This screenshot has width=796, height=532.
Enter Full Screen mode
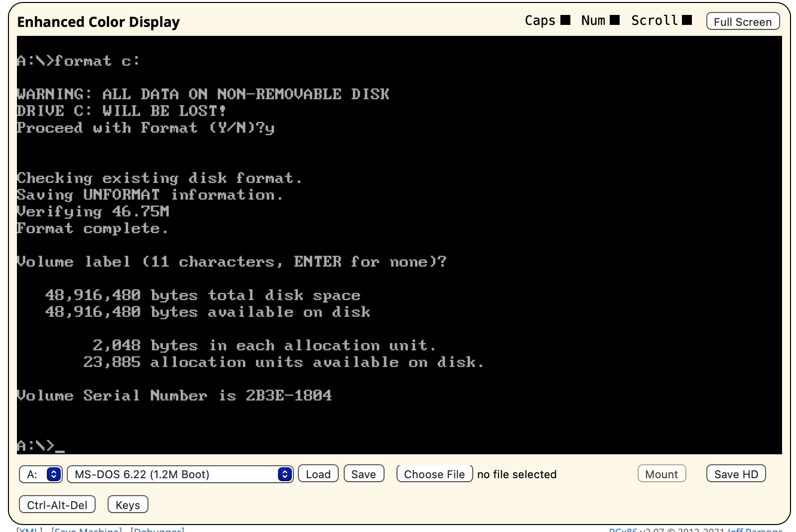743,21
